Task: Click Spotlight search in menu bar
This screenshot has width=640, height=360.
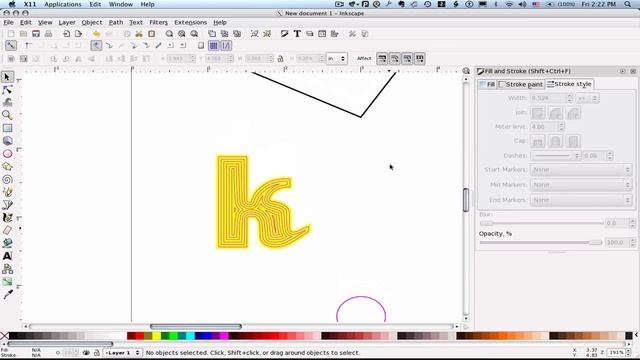Action: [x=628, y=4]
